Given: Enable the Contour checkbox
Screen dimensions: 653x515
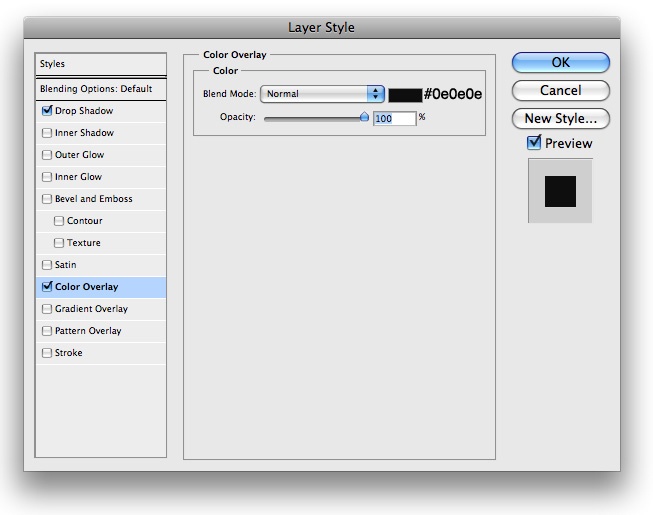Looking at the screenshot, I should point(59,221).
